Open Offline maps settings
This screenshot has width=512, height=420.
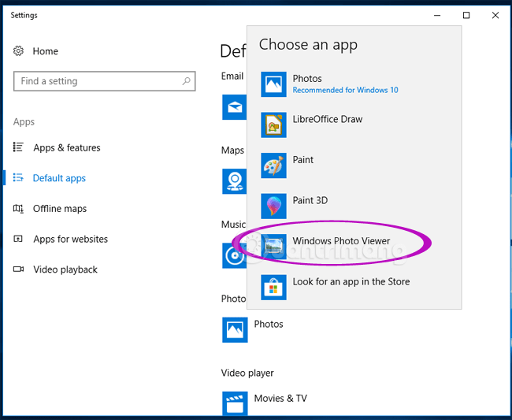(60, 208)
